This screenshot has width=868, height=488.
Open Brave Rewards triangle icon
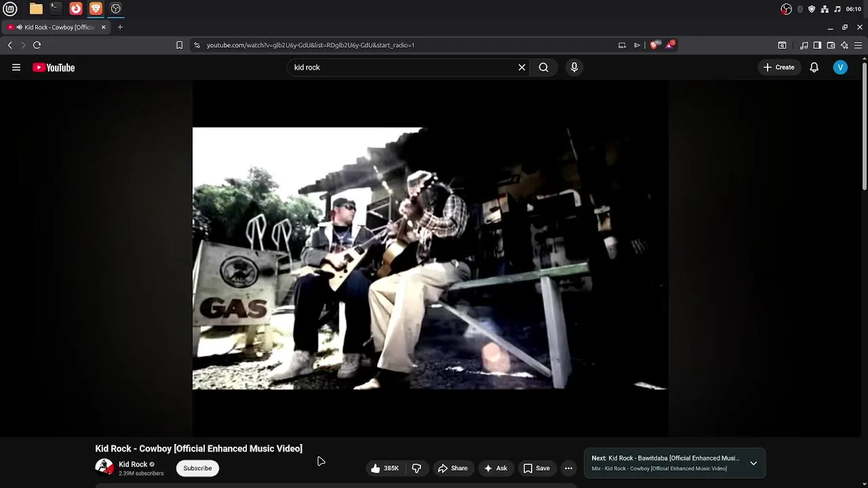coord(670,45)
